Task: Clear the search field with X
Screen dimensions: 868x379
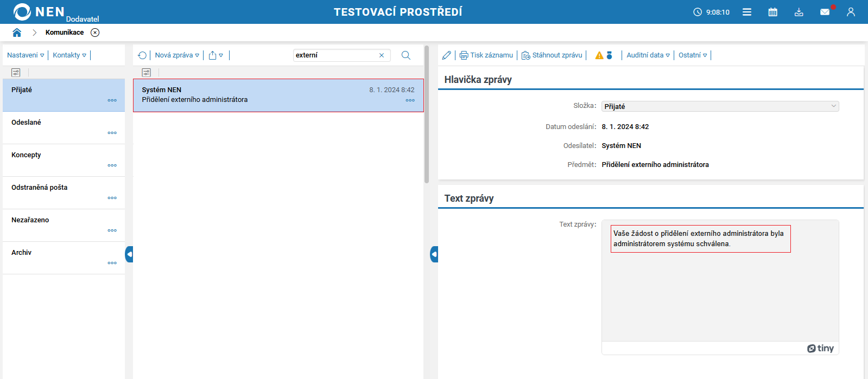Action: [x=382, y=55]
